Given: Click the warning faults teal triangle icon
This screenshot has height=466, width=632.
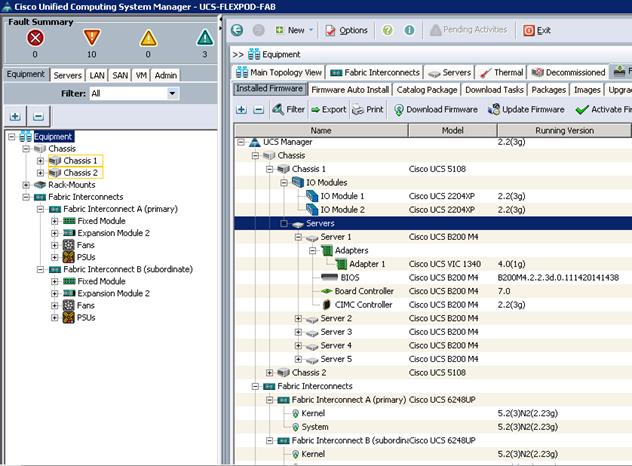Looking at the screenshot, I should [205, 38].
